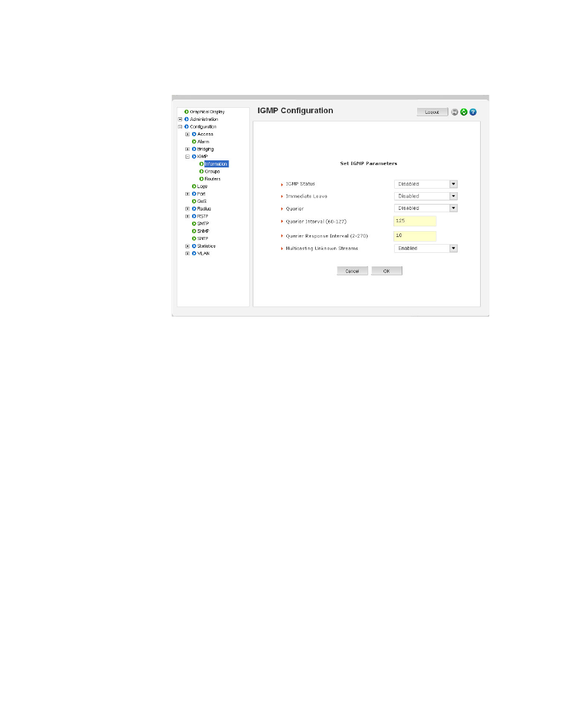Expand the Access tree node
This screenshot has height=728, width=562.
[187, 134]
